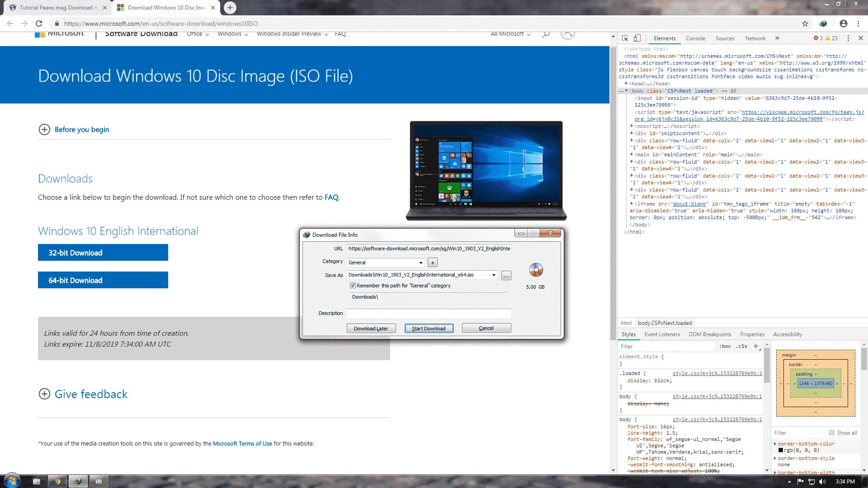Close the DevTools panel with the X icon
This screenshot has height=488, width=868.
coord(861,38)
